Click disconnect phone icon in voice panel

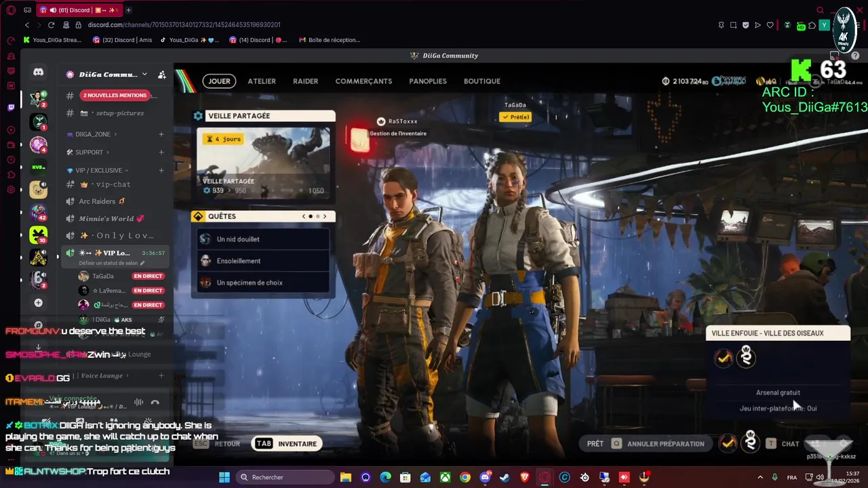pos(155,403)
